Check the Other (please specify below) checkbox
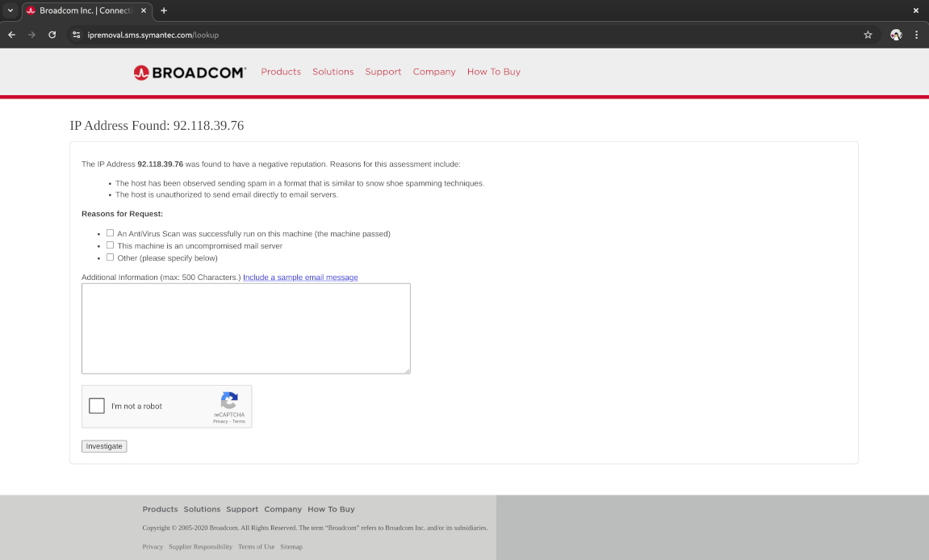929x560 pixels. tap(111, 257)
